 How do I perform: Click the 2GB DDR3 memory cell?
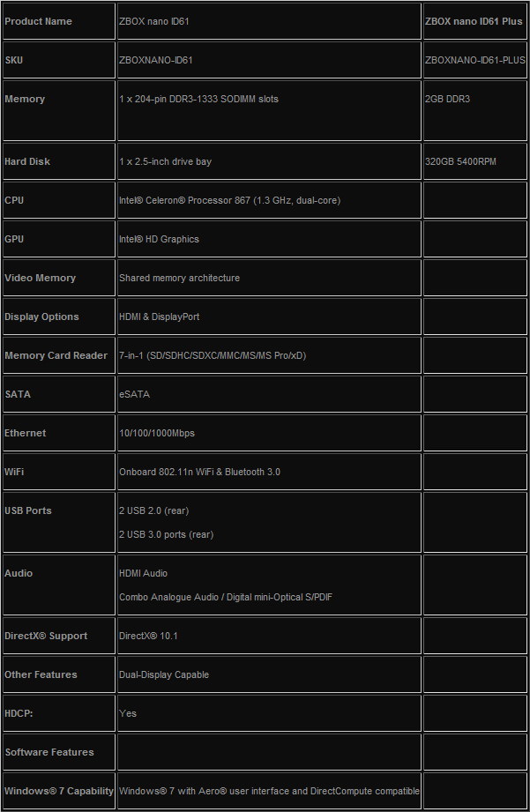click(474, 110)
